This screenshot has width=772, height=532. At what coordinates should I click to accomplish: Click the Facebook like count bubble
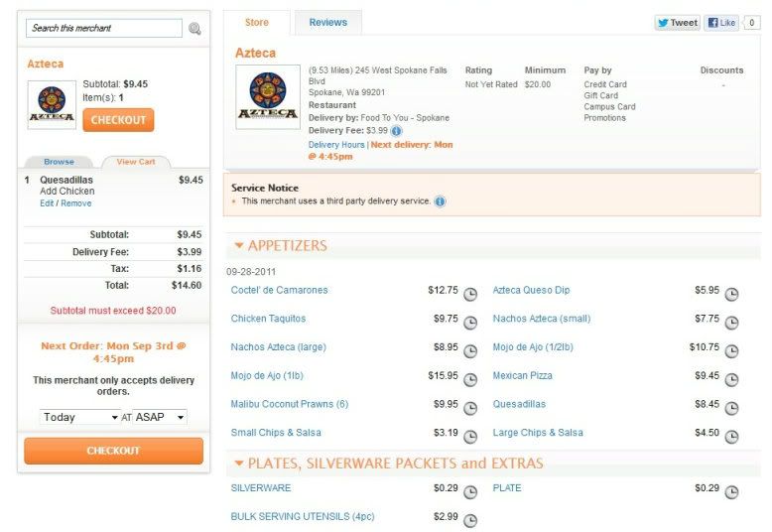751,23
